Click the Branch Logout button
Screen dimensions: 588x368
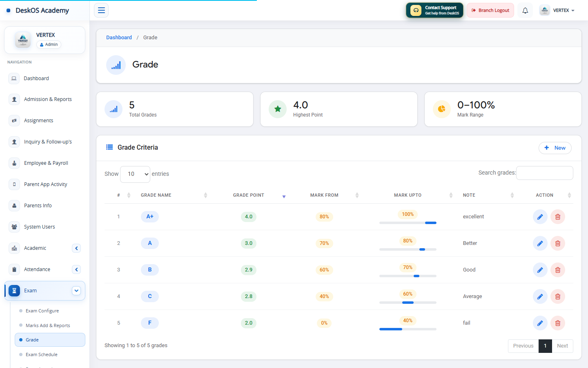coord(490,11)
